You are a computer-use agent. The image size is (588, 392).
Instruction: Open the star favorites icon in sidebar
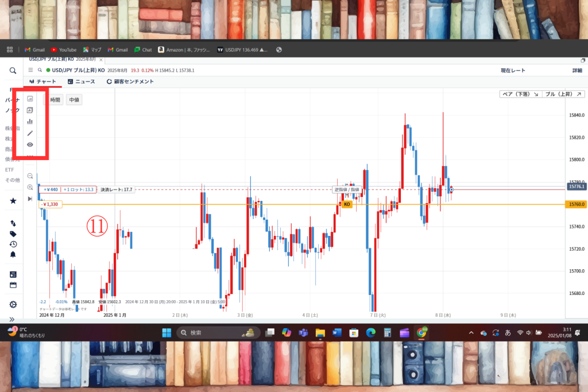click(x=13, y=200)
